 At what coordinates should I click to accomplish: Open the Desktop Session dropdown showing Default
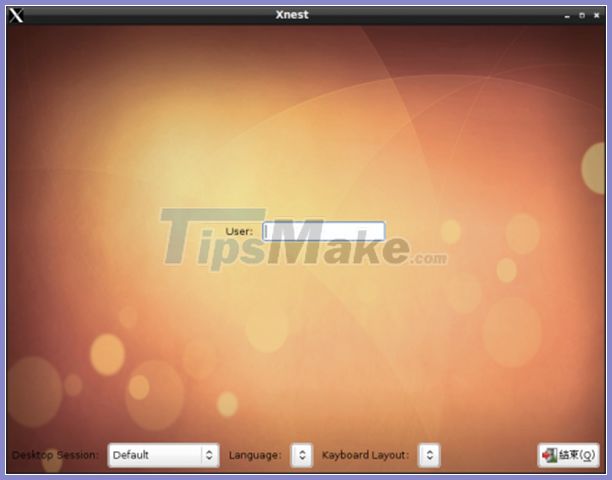pyautogui.click(x=164, y=455)
